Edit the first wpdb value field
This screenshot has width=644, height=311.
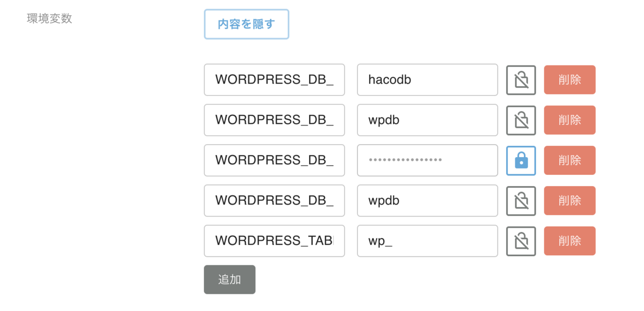[x=428, y=120]
